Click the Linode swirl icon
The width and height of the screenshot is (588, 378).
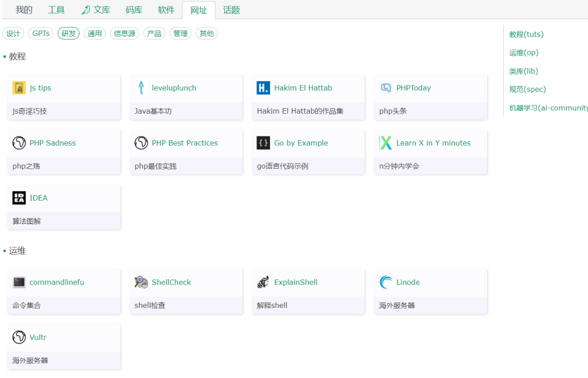click(x=385, y=282)
